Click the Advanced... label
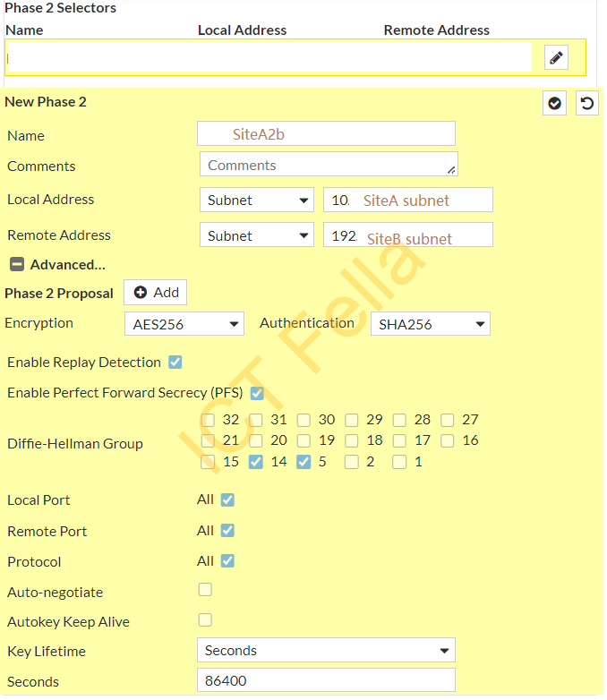Viewport: 607px width, 700px height. point(68,265)
